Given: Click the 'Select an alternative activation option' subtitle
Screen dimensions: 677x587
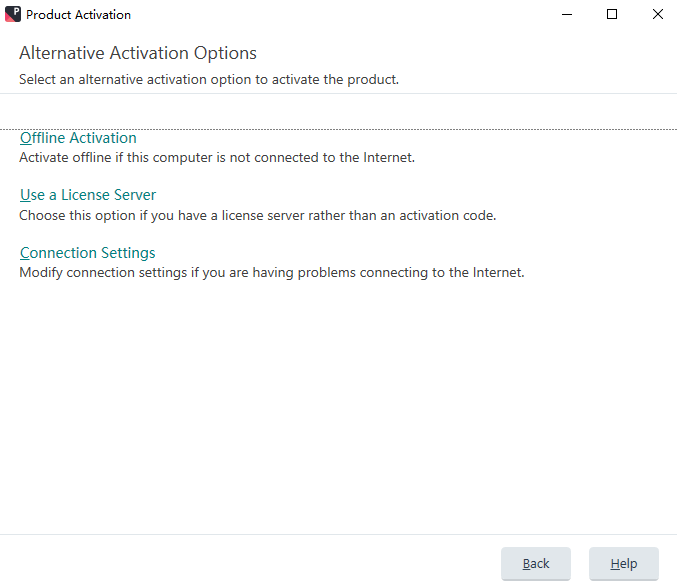Looking at the screenshot, I should [x=209, y=79].
